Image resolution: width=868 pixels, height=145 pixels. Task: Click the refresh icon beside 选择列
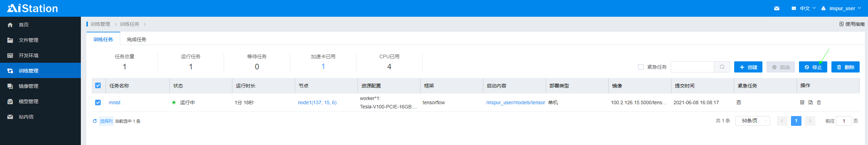point(95,121)
